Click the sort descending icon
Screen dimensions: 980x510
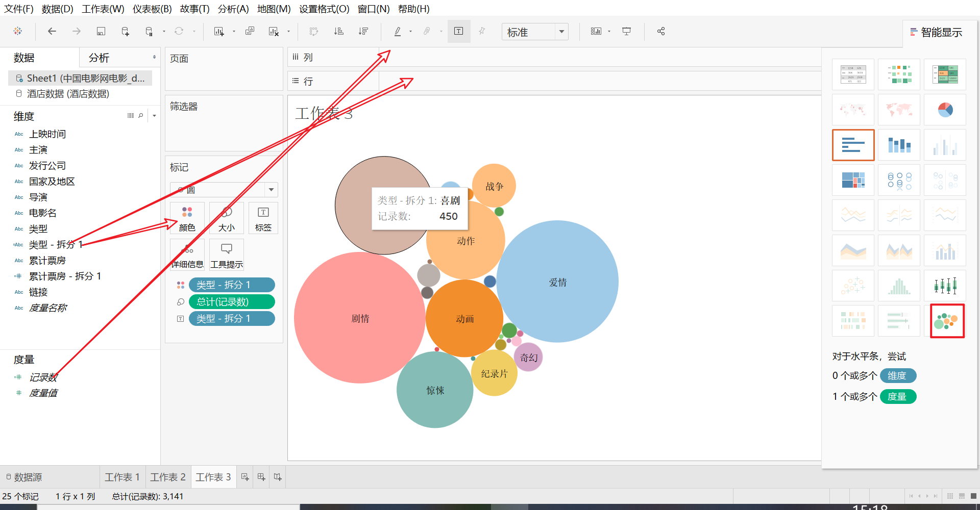[x=363, y=31]
